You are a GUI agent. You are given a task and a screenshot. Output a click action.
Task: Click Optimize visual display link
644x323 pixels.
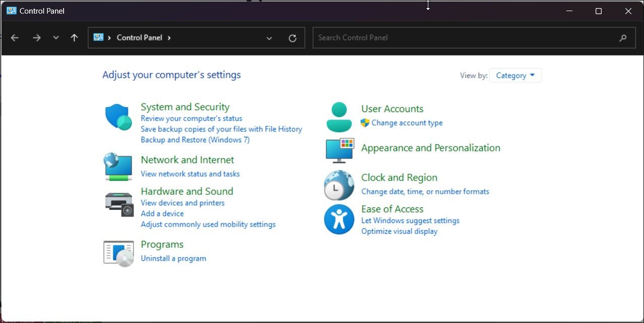click(x=399, y=231)
